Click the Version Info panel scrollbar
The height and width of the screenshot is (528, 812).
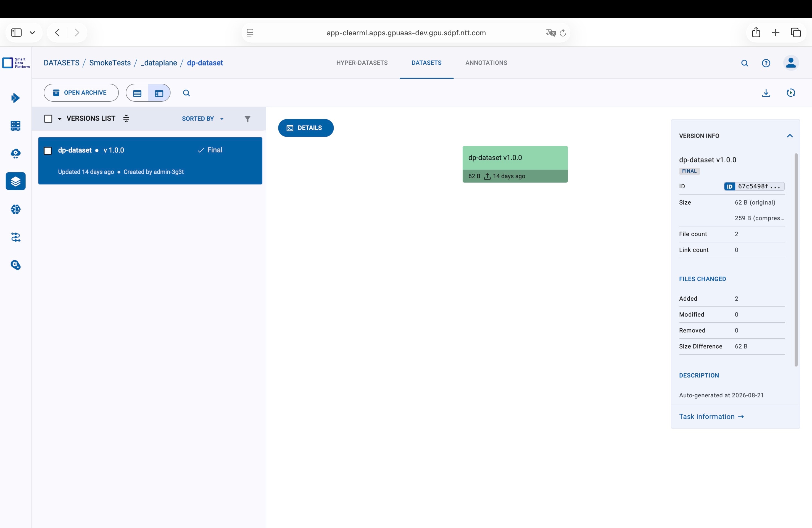tap(796, 260)
